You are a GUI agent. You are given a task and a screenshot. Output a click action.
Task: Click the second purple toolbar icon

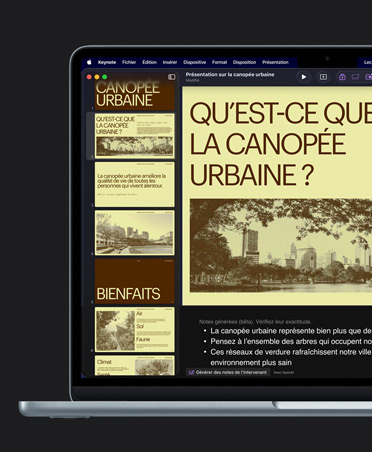pyautogui.click(x=355, y=77)
